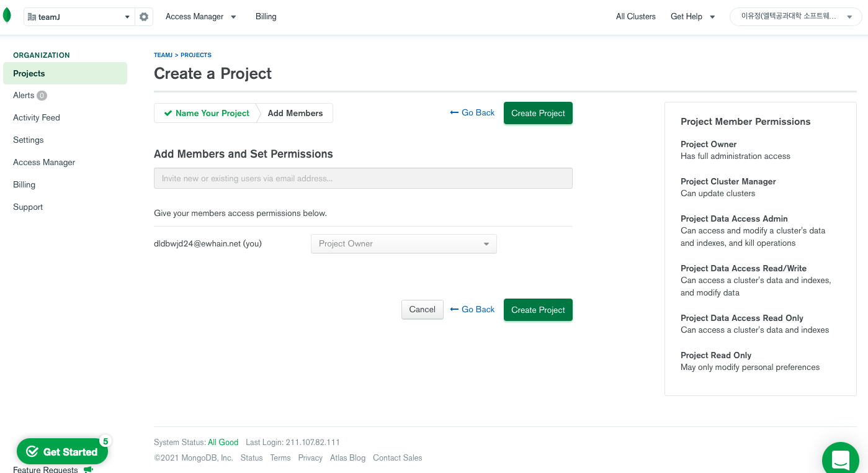Expand the Access Manager top menu
This screenshot has height=473, width=868.
tap(200, 17)
